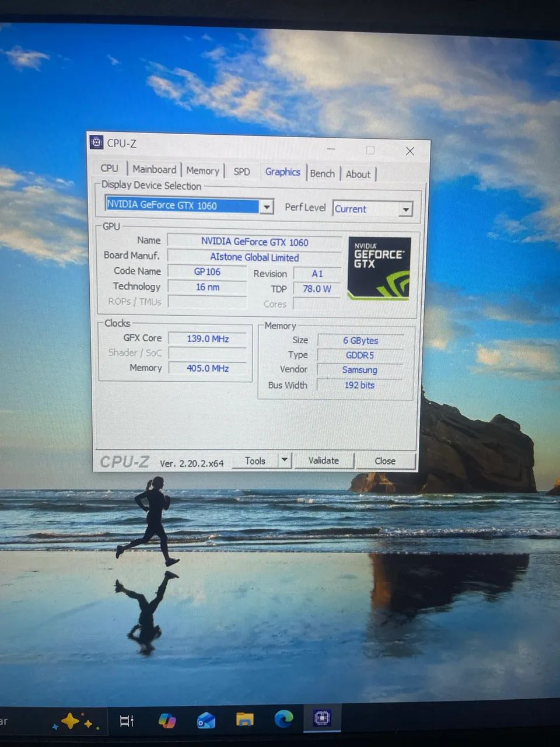Open File Explorer from the taskbar
This screenshot has height=747, width=560.
tap(245, 719)
